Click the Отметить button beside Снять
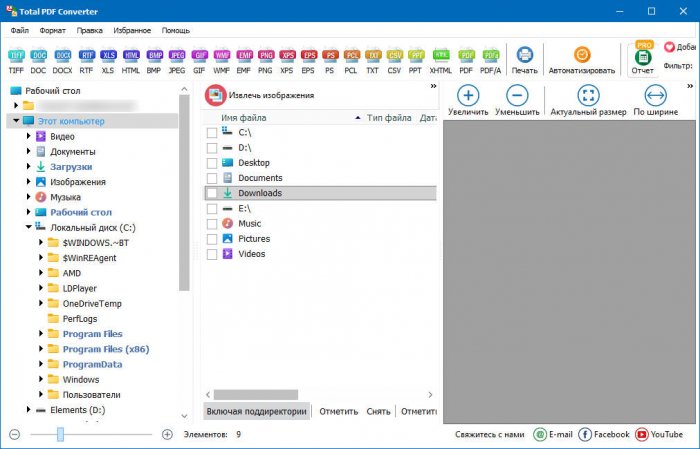700x449 pixels. [338, 411]
